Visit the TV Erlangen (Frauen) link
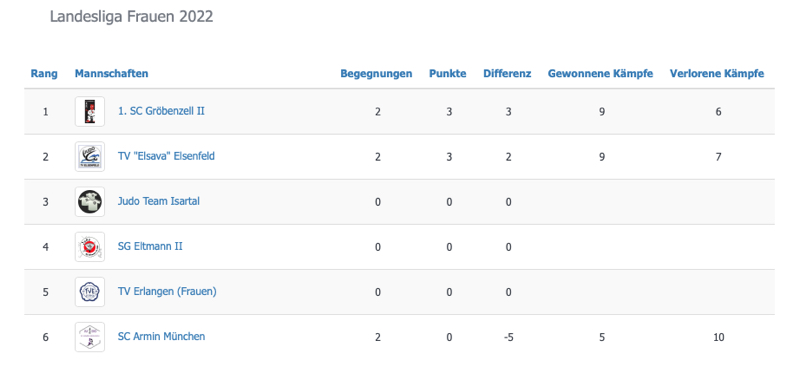The width and height of the screenshot is (800, 387). coord(167,291)
